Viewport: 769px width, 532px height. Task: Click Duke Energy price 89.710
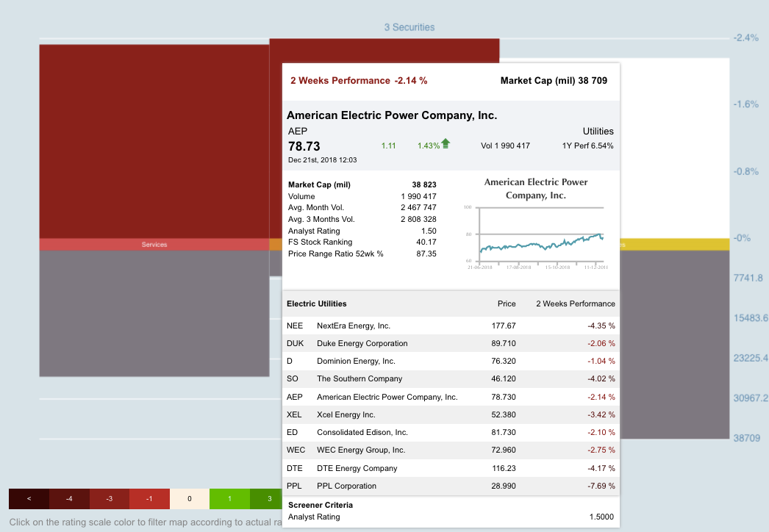[x=504, y=343]
